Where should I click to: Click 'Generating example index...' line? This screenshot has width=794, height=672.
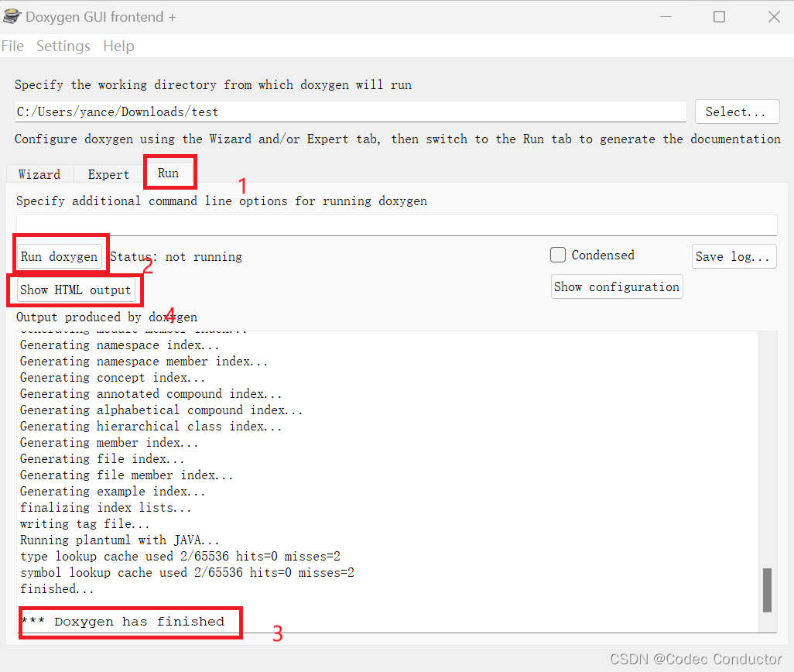112,492
